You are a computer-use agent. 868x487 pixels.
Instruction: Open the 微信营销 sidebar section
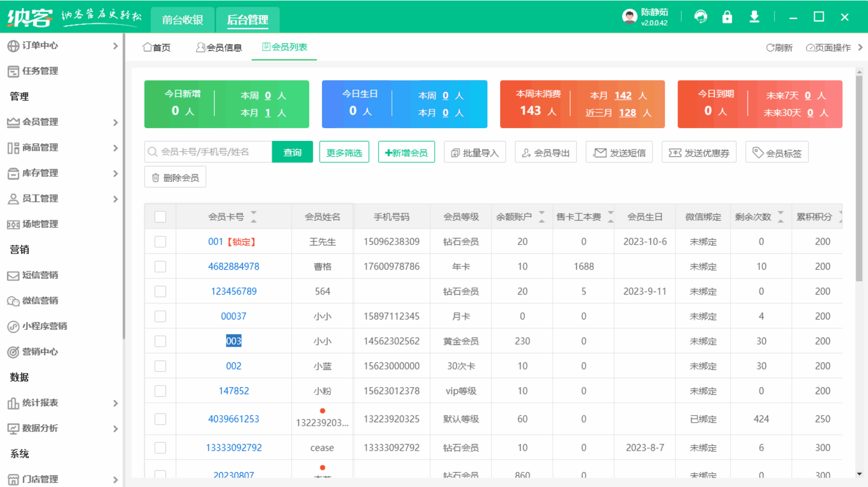(x=38, y=301)
